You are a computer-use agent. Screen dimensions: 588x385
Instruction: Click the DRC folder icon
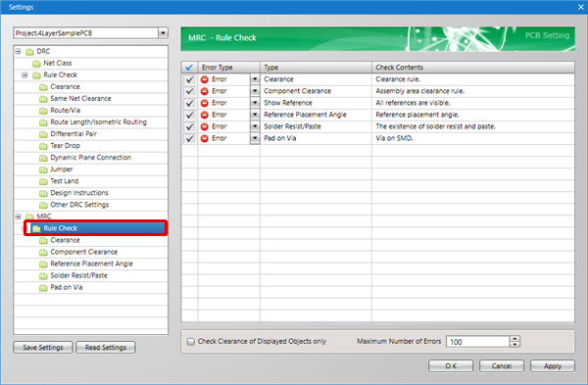tap(29, 51)
